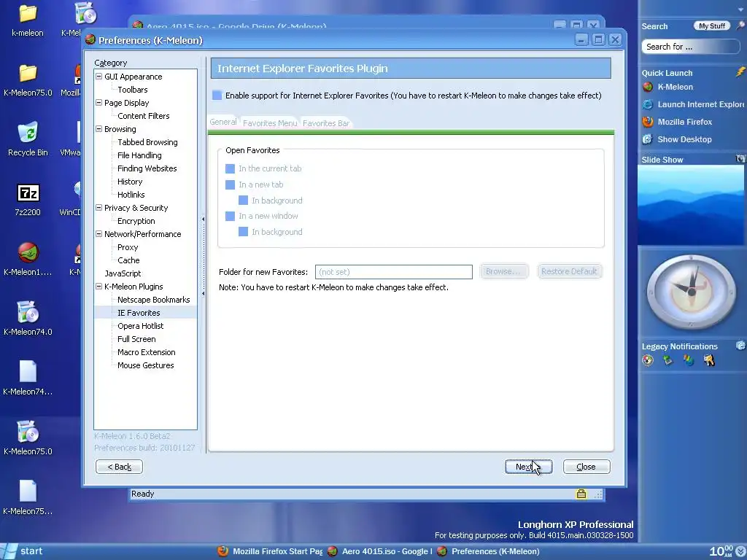Select JavaScript in category tree
The height and width of the screenshot is (560, 747).
point(123,273)
